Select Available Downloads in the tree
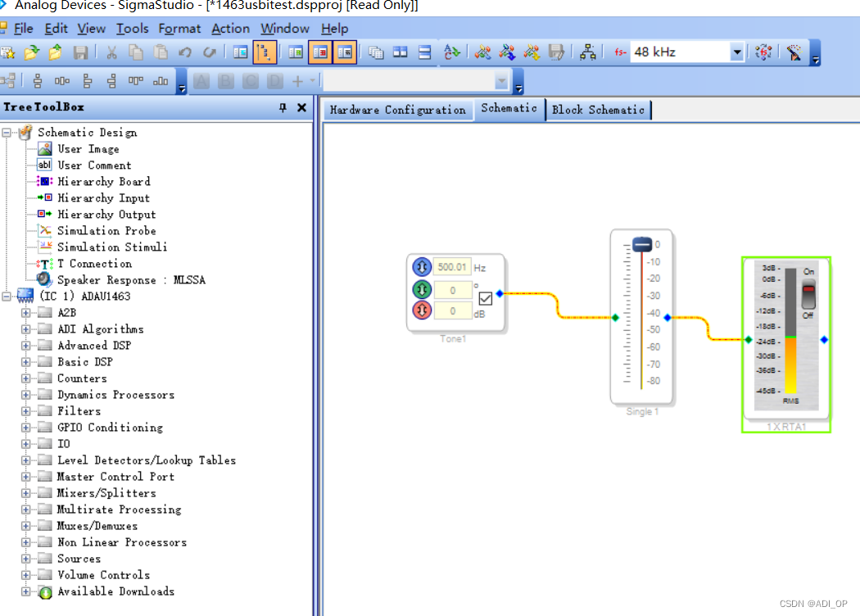The width and height of the screenshot is (860, 616). click(x=115, y=591)
